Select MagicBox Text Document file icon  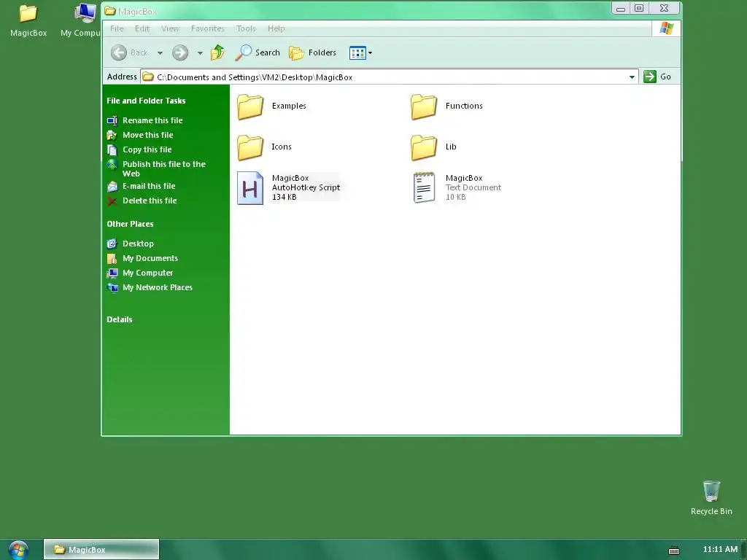click(424, 187)
